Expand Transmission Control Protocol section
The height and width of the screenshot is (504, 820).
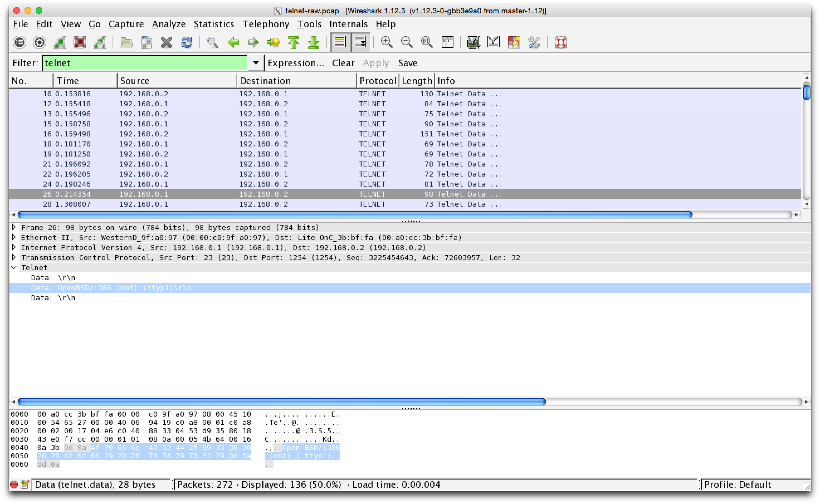(14, 257)
